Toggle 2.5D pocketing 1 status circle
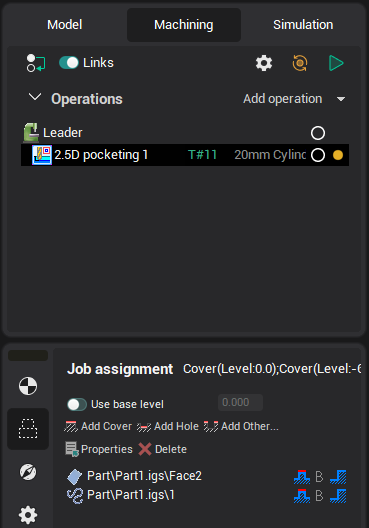Viewport: 369px width, 528px height. (318, 155)
